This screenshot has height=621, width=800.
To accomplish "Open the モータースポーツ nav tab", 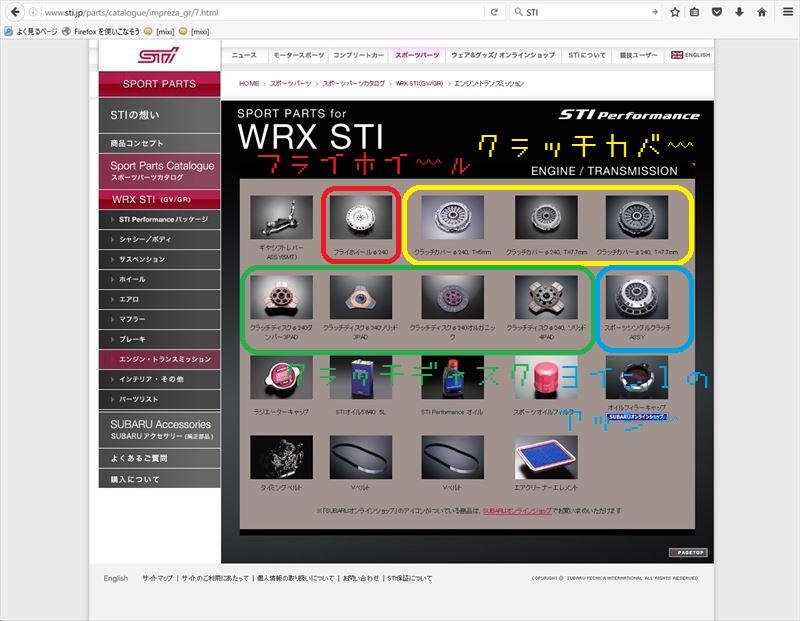I will 298,55.
